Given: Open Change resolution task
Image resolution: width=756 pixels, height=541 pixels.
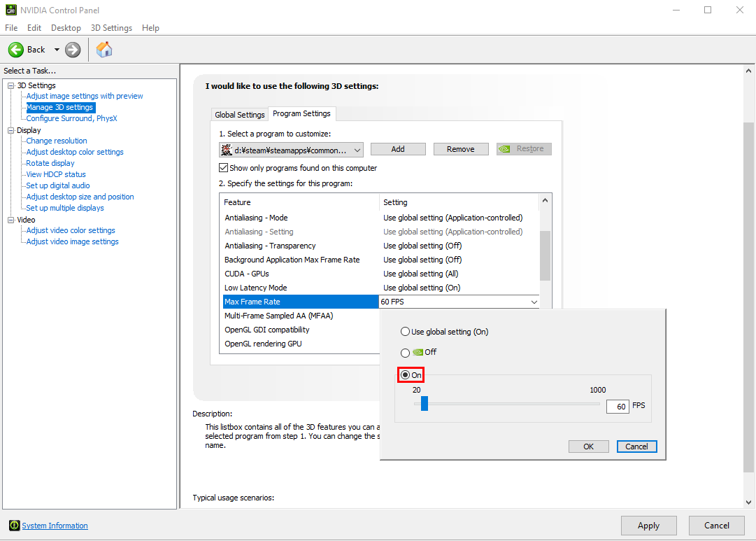Looking at the screenshot, I should click(x=57, y=141).
